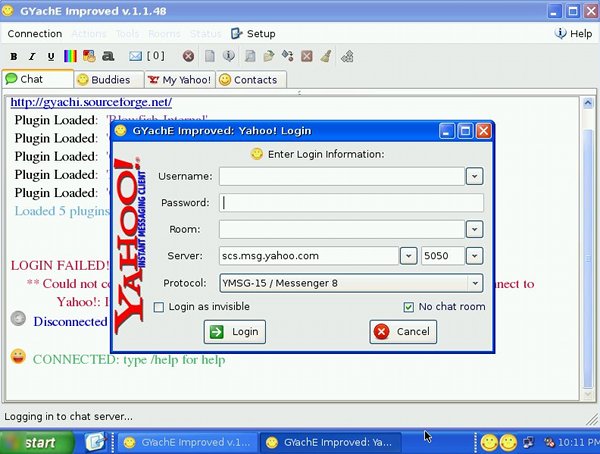The height and width of the screenshot is (454, 600).
Task: Click the Windows start button
Action: [x=37, y=443]
